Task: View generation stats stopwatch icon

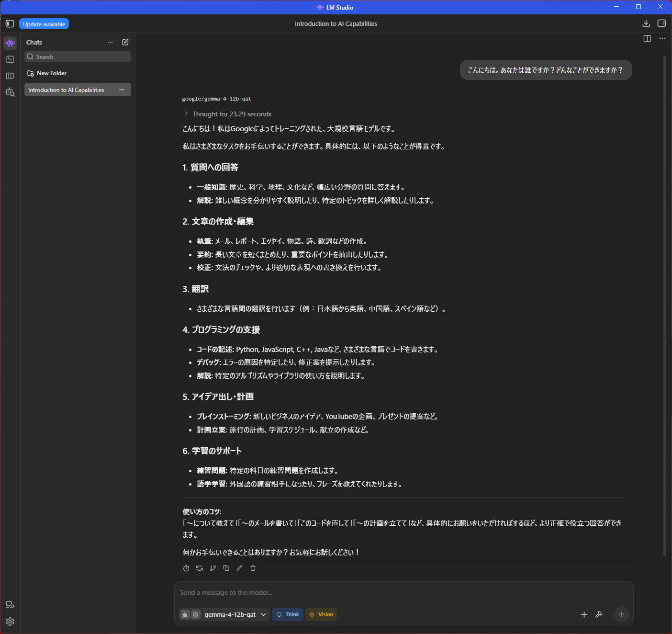Action: click(x=186, y=568)
